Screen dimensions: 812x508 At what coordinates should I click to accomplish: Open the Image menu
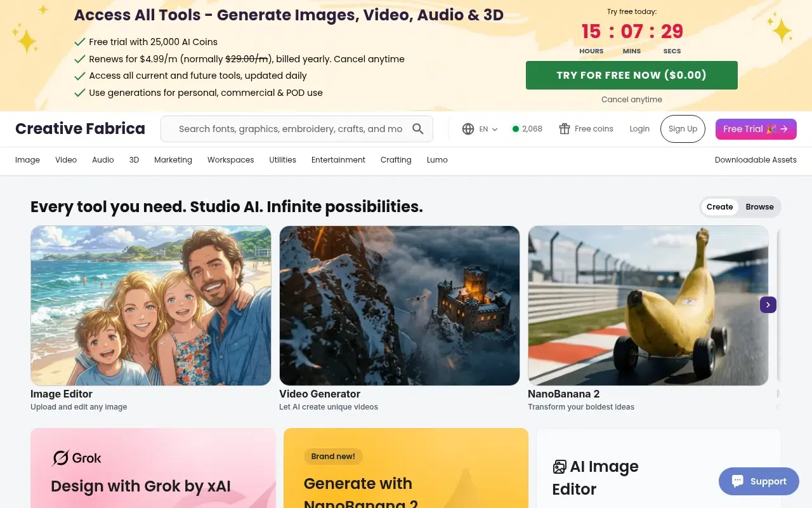pyautogui.click(x=27, y=160)
